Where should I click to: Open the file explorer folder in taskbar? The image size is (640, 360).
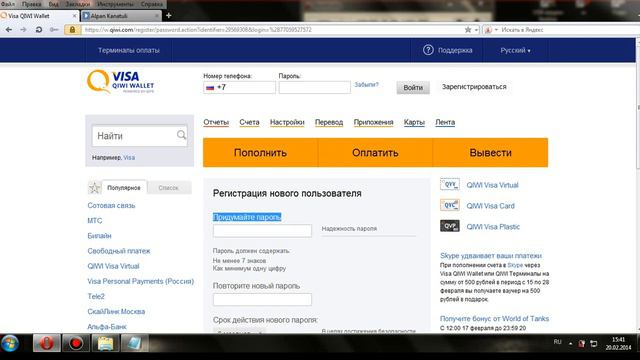[x=105, y=343]
